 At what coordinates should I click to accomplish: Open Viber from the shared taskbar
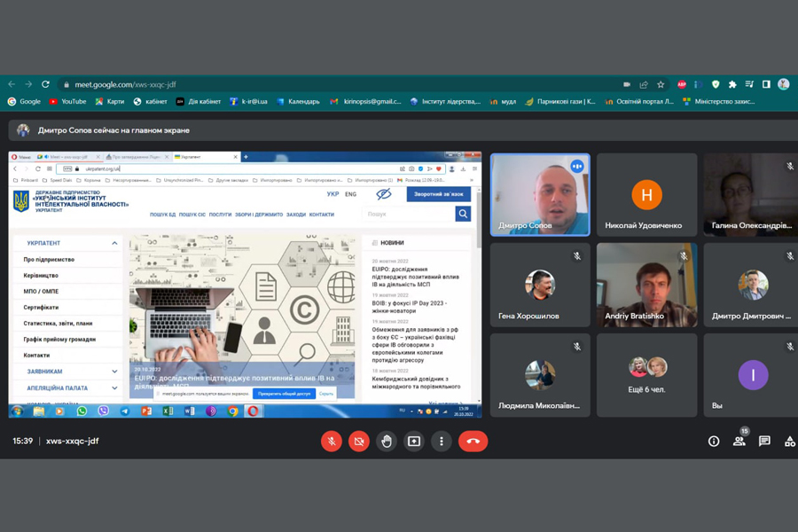pos(104,411)
